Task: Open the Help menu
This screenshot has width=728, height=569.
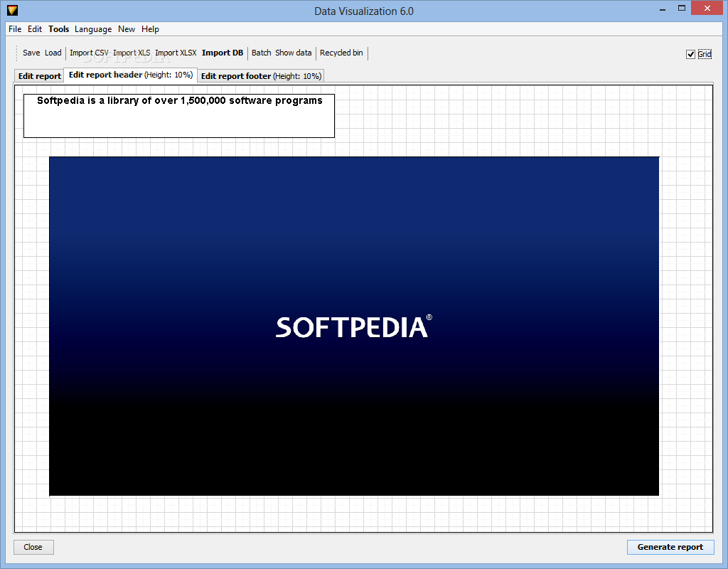Action: 150,28
